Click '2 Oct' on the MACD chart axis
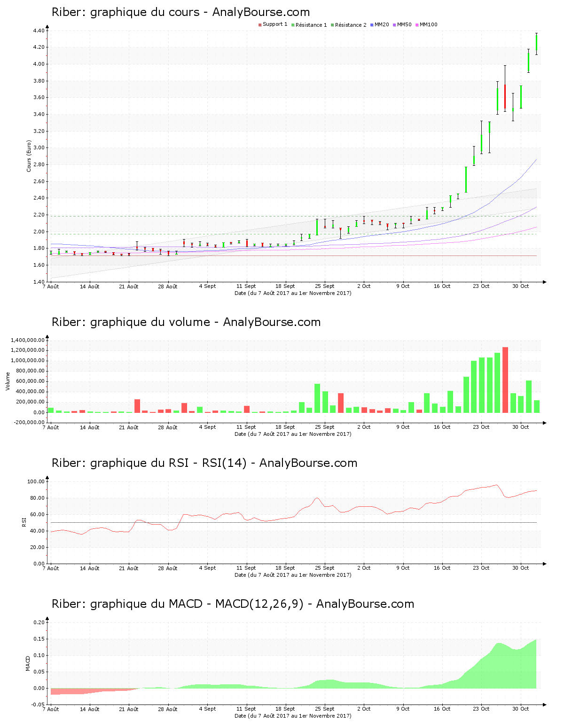 364,709
